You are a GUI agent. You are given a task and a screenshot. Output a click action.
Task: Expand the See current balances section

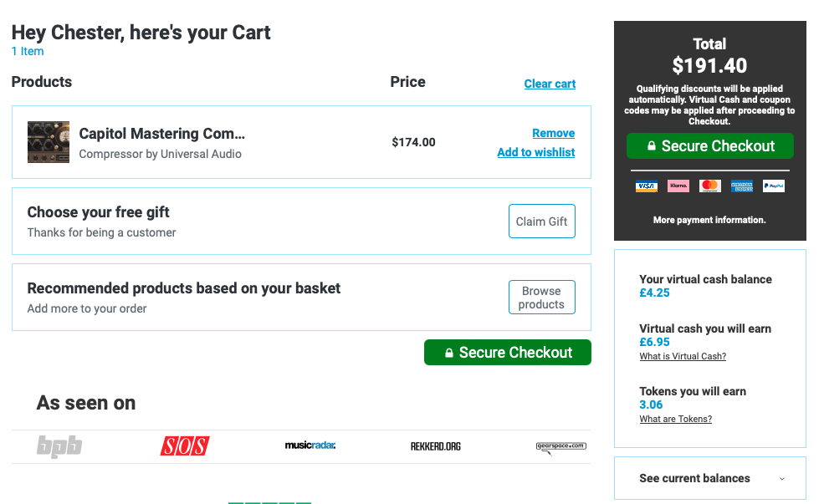pos(710,478)
